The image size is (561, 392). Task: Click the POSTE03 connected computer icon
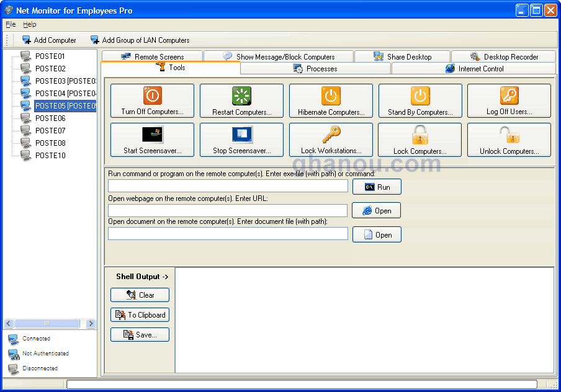click(x=26, y=81)
